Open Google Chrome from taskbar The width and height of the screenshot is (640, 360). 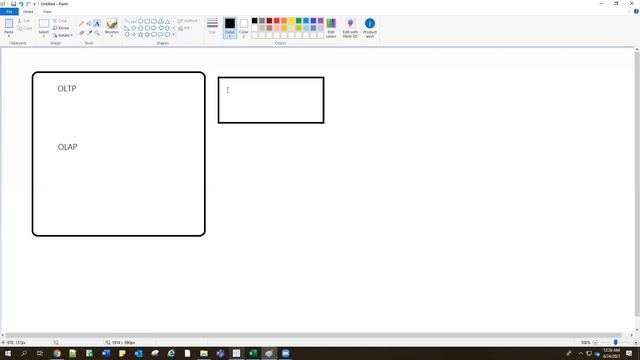57,353
